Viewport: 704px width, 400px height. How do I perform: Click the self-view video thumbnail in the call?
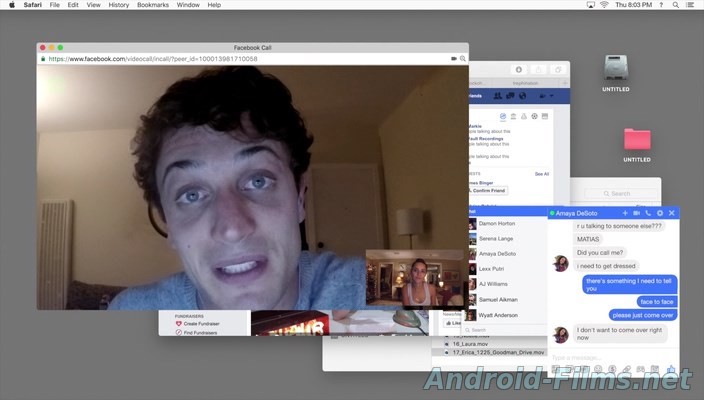pos(414,278)
